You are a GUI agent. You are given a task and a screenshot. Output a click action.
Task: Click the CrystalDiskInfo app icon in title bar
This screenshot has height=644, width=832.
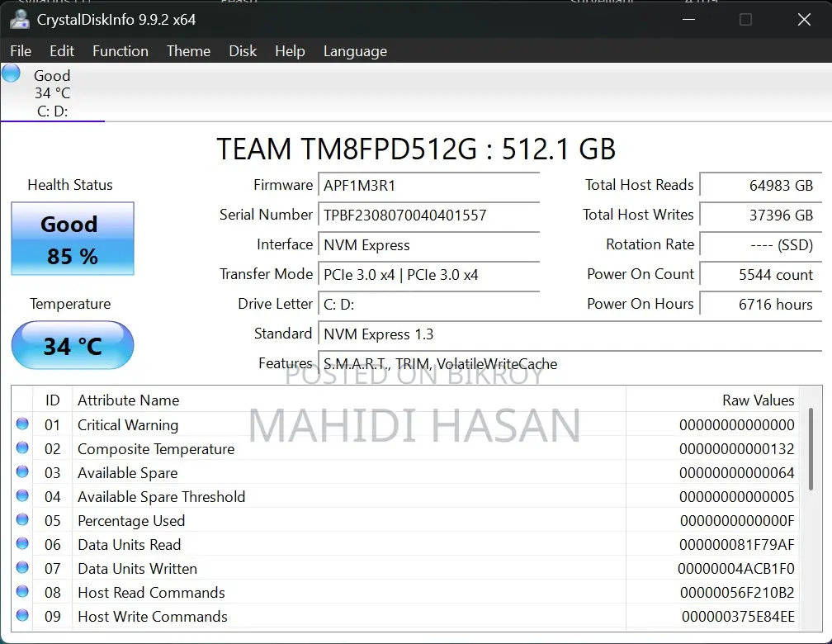point(19,20)
